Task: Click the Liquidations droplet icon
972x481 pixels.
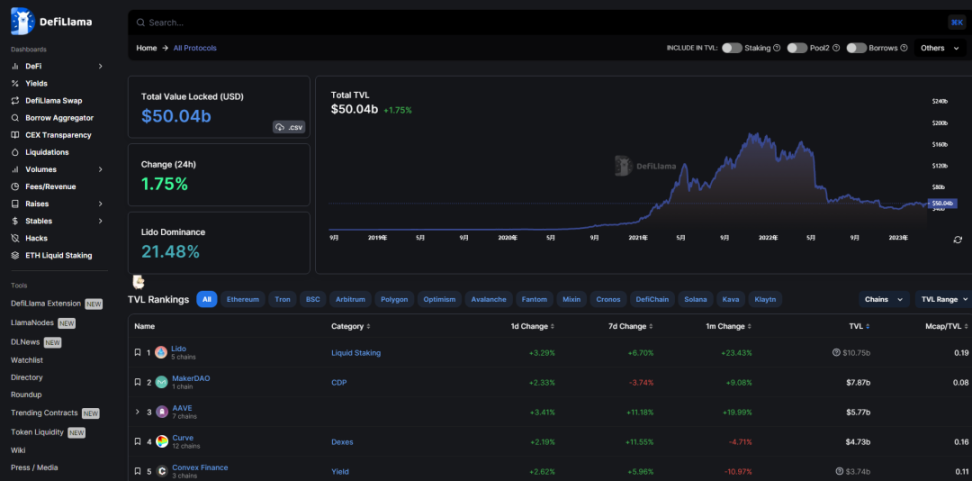Action: [15, 152]
